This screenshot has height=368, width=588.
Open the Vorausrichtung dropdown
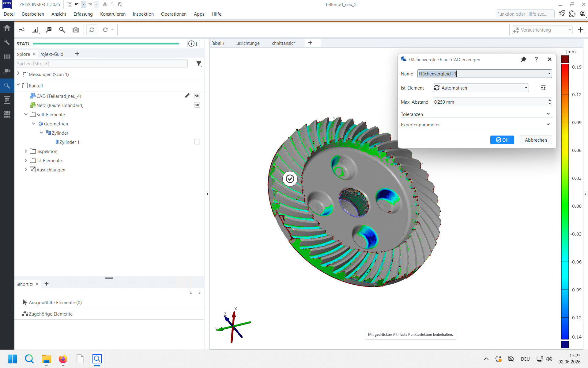[542, 30]
